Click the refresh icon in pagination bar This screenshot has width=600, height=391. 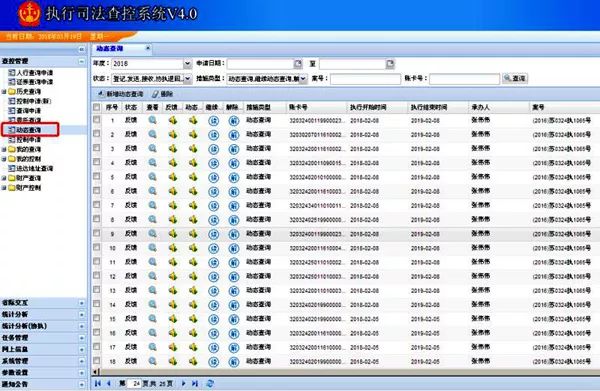[x=210, y=383]
